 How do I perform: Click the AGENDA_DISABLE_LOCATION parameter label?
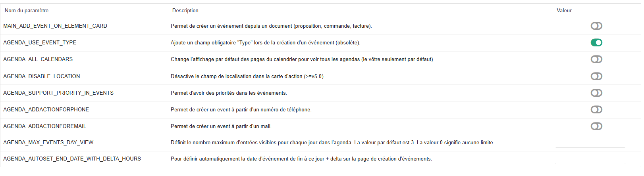point(42,76)
